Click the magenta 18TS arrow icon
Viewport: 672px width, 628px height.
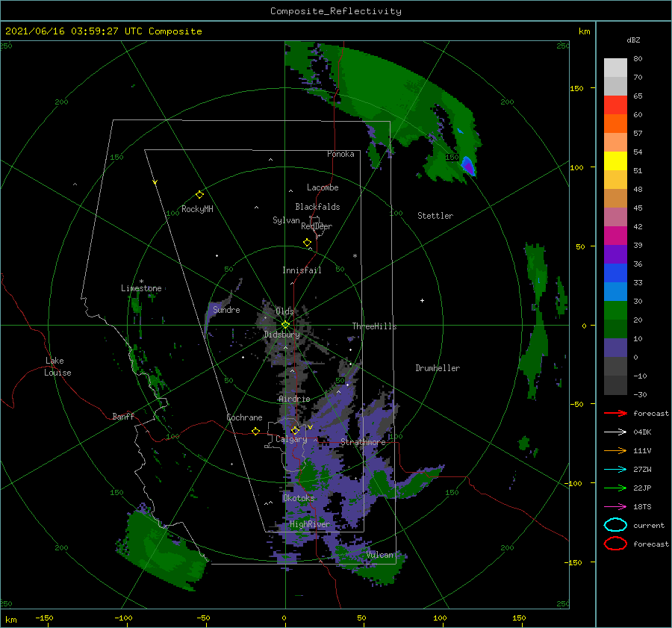point(615,507)
